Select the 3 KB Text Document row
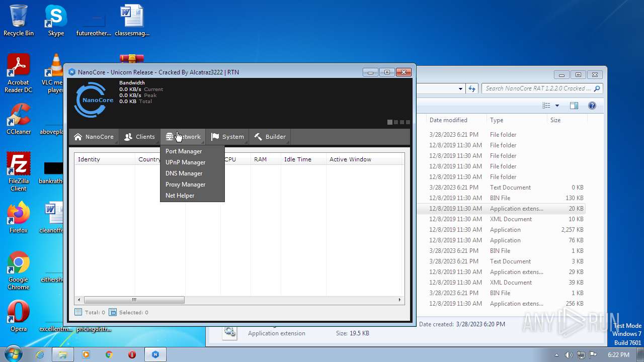Viewport: 644px width, 362px height. pyautogui.click(x=501, y=261)
